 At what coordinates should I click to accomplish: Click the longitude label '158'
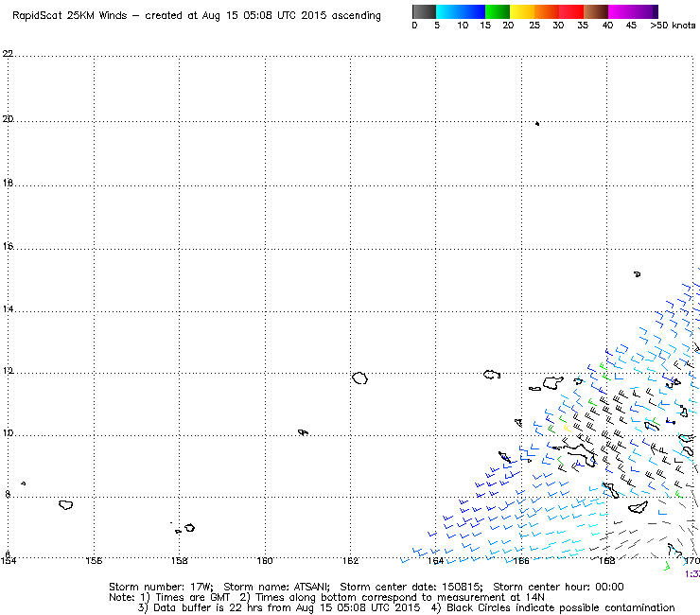[x=180, y=560]
